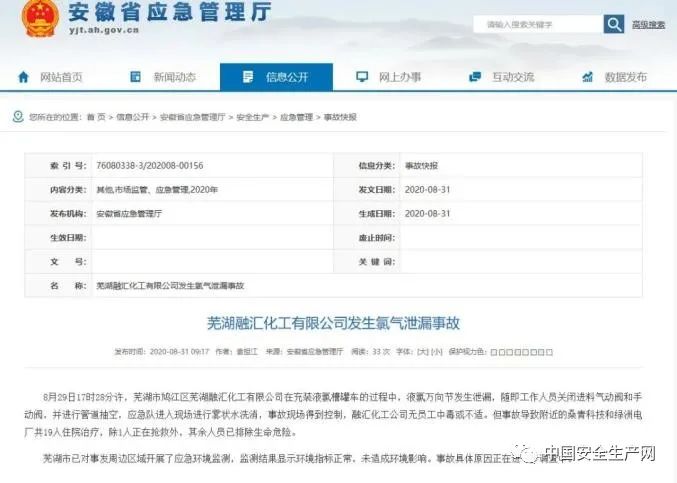Click the chart icon beside 数据发布
This screenshot has width=677, height=483.
(587, 77)
